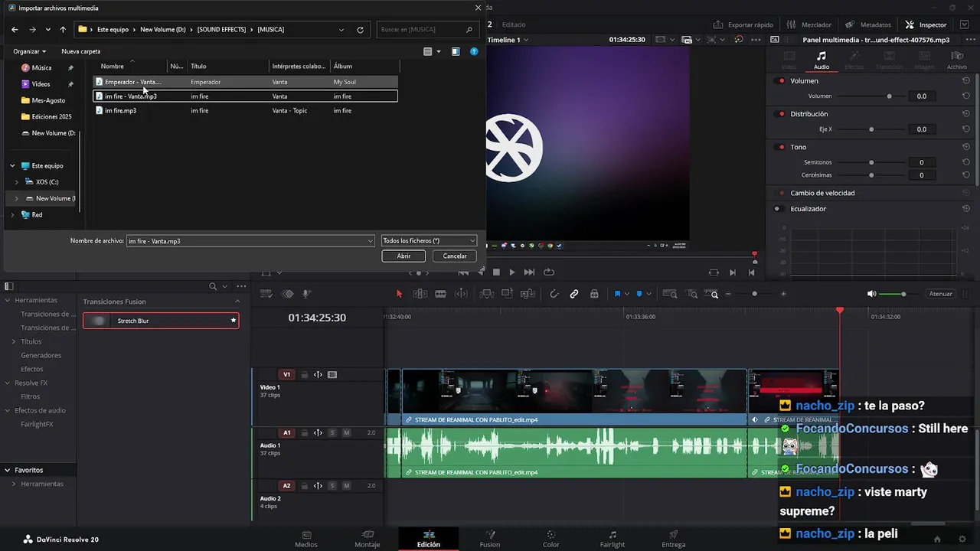Stop playback in the viewer
980x551 pixels.
(496, 272)
